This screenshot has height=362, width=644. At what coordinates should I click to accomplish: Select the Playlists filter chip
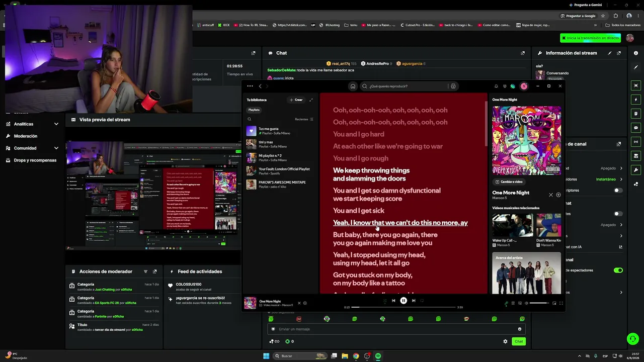254,110
